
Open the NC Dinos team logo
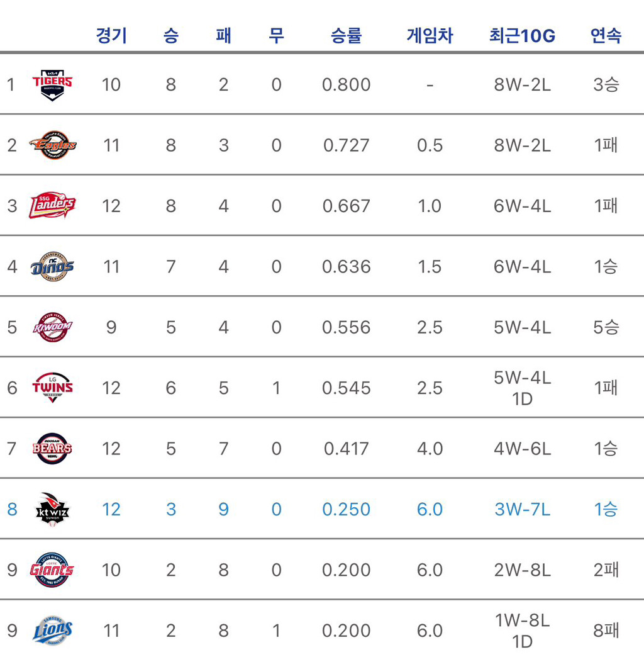tap(52, 266)
